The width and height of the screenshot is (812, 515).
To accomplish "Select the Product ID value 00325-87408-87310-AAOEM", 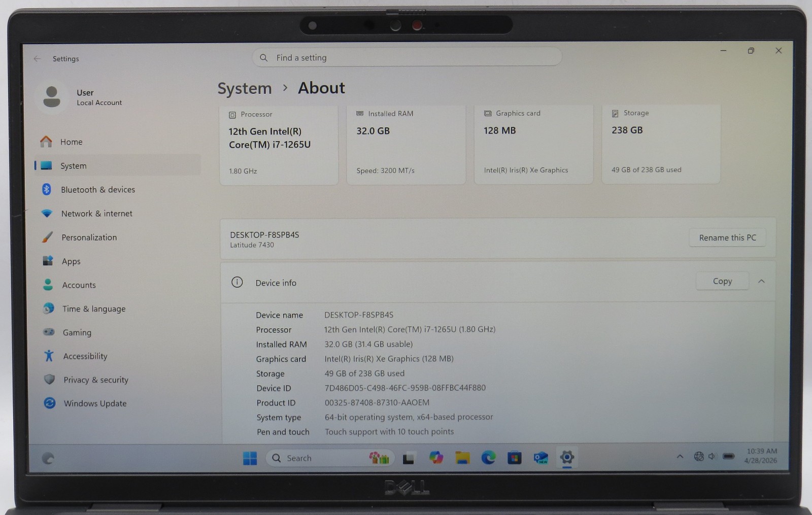I will pyautogui.click(x=377, y=402).
